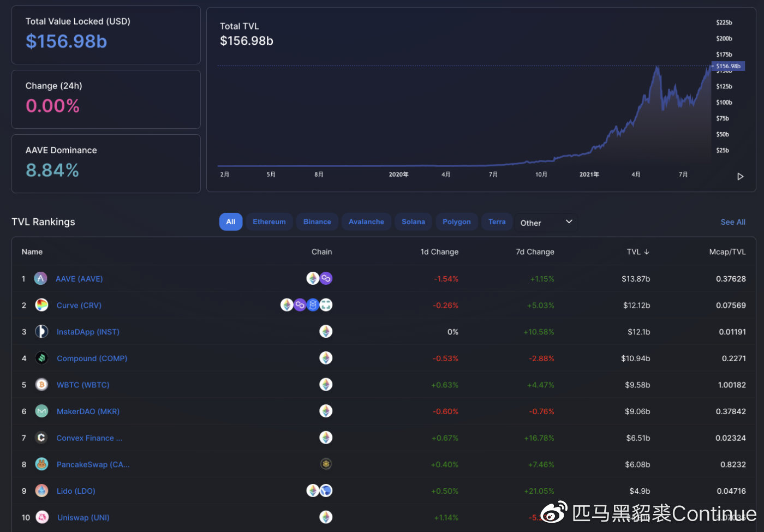Click the 1d Change column header
764x532 pixels.
[x=439, y=252]
